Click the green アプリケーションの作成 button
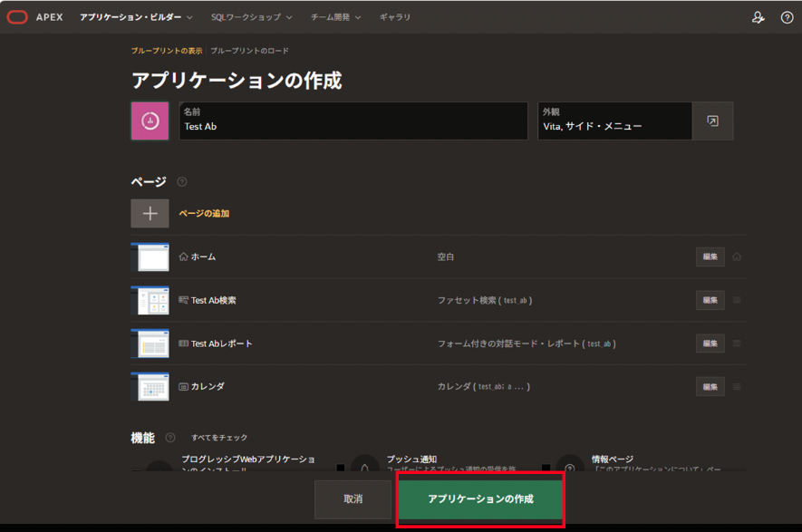Screen dimensions: 802x532 tap(480, 499)
